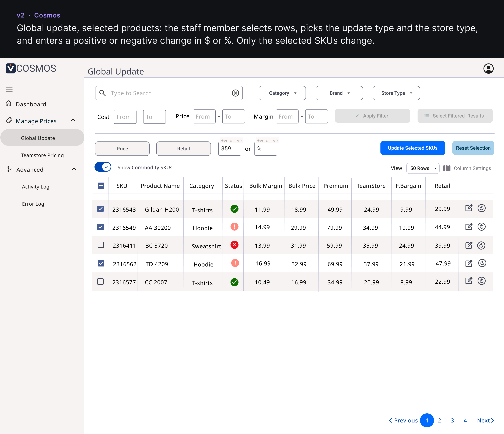Click the percent change field
This screenshot has height=434, width=504.
pyautogui.click(x=266, y=148)
